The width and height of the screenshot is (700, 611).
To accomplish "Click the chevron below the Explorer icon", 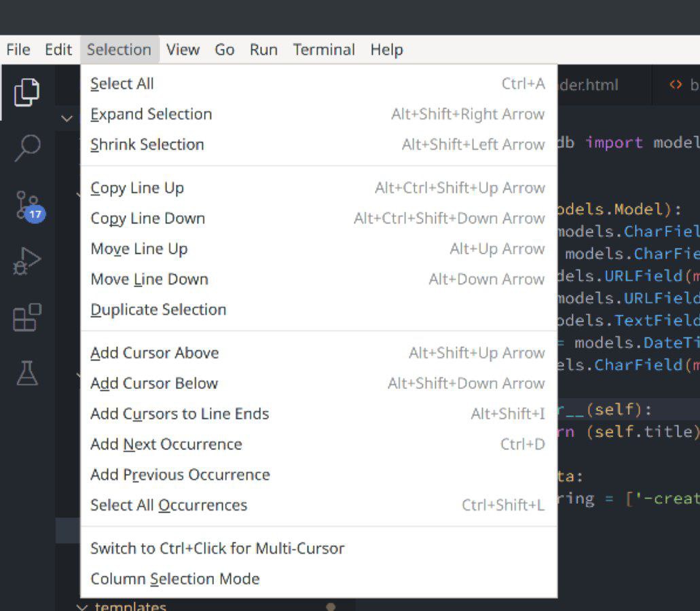I will (67, 118).
